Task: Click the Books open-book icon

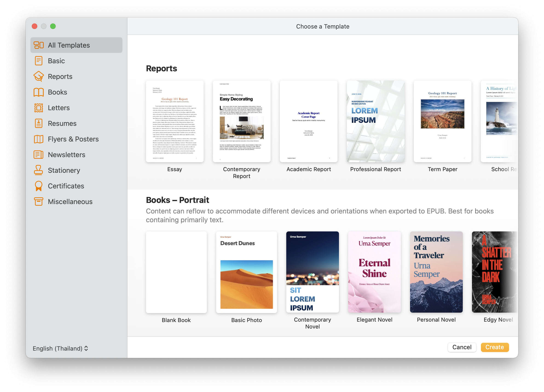Action: 38,92
